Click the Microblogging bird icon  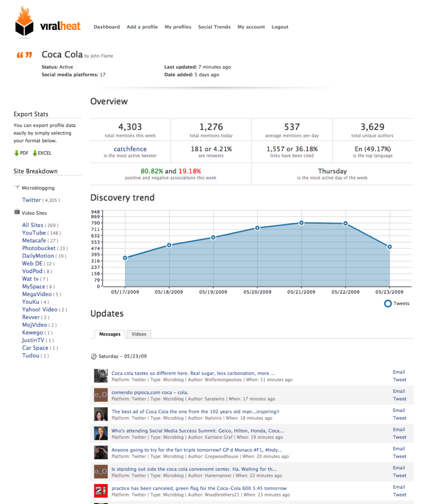point(17,187)
